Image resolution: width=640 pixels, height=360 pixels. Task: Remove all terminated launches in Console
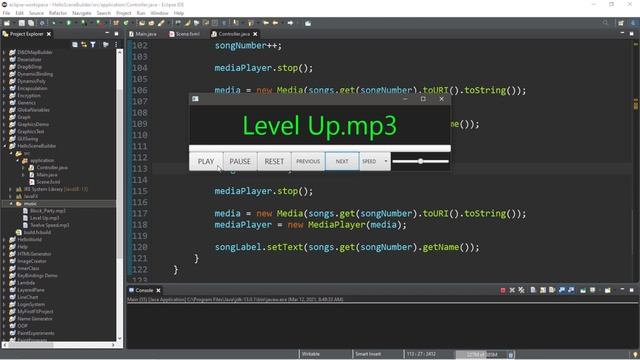pyautogui.click(x=521, y=290)
